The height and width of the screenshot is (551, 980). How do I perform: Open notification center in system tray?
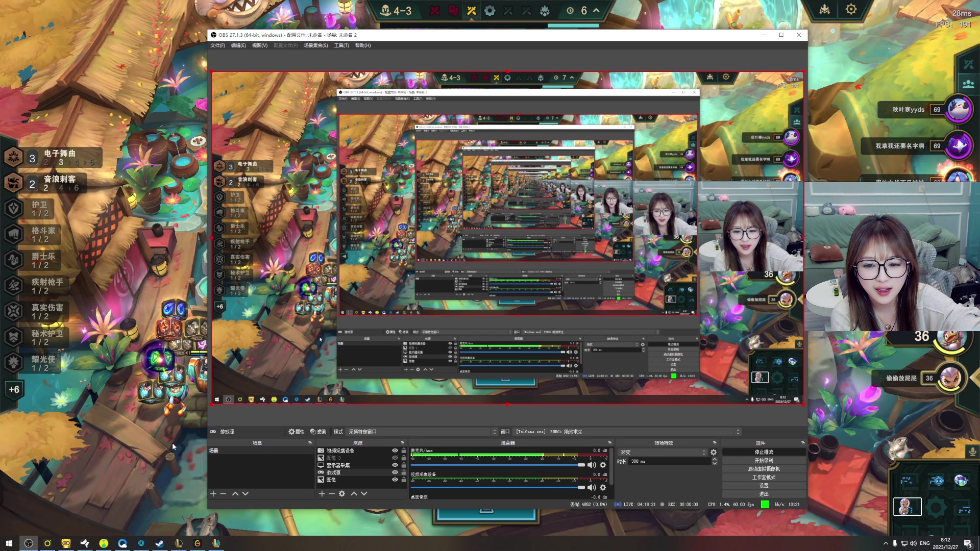pyautogui.click(x=968, y=543)
